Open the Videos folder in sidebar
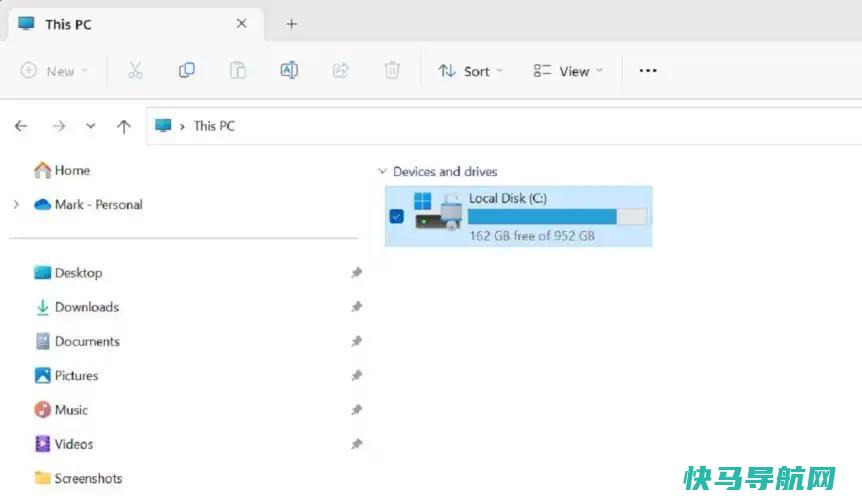This screenshot has width=862, height=500. (63, 443)
